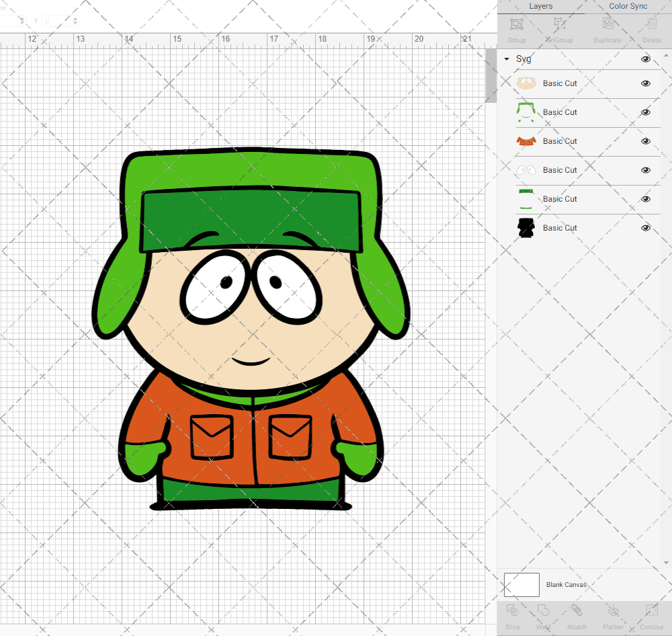Hide the entire Svg group
The width and height of the screenshot is (672, 636).
[645, 59]
